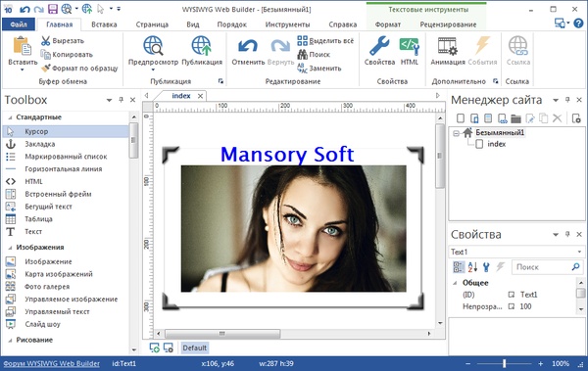Collapse Безымянный1 tree node
588x371 pixels.
[456, 133]
